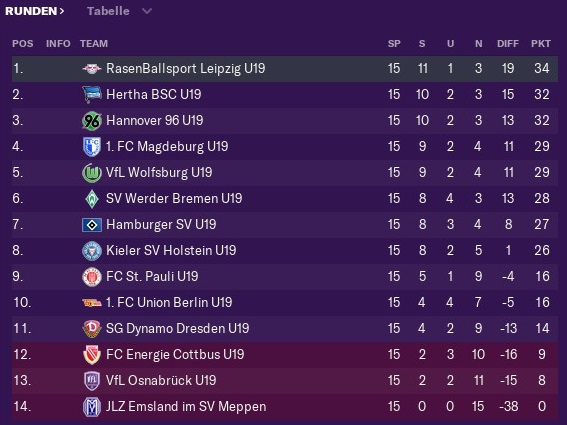Click the 1. FC Magdeburg U19 crest
Screen dimensions: 567x425
tap(91, 146)
